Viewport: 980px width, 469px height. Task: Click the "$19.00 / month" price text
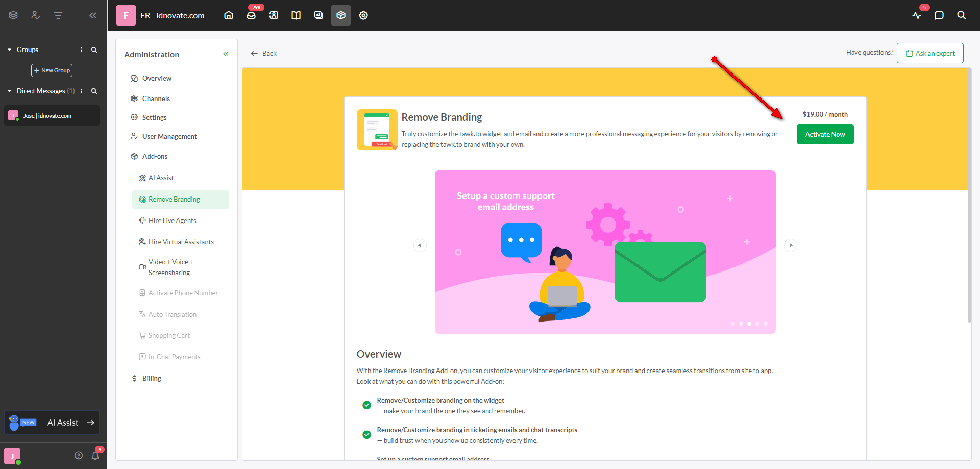point(825,114)
